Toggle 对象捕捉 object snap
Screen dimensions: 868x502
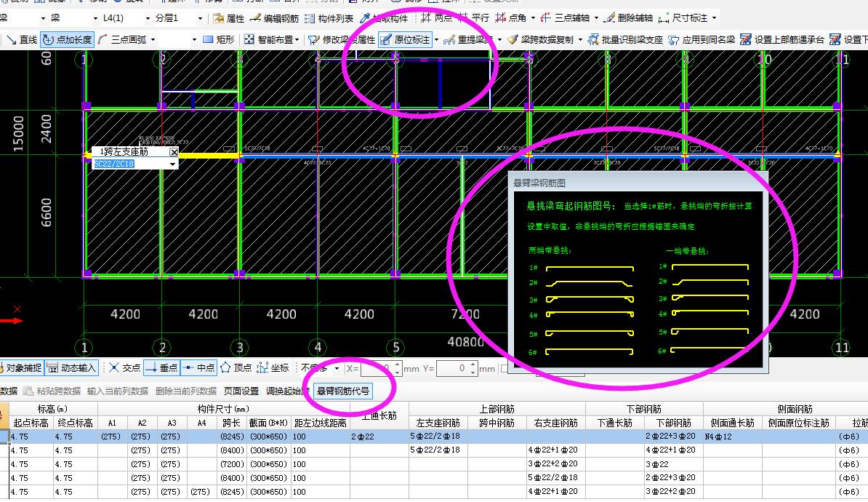[21, 368]
